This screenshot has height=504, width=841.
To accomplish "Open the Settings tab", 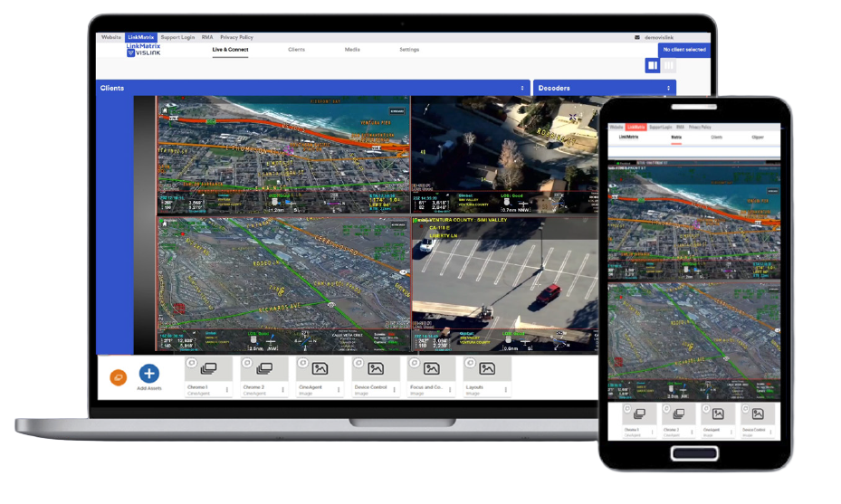I will pyautogui.click(x=409, y=49).
